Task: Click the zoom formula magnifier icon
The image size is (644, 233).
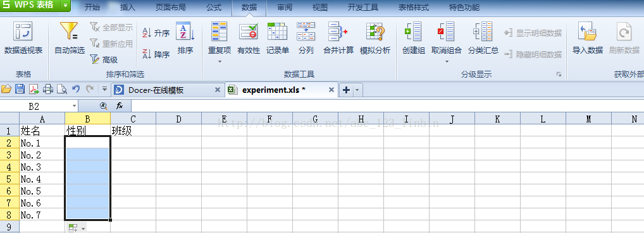Action: [104, 106]
